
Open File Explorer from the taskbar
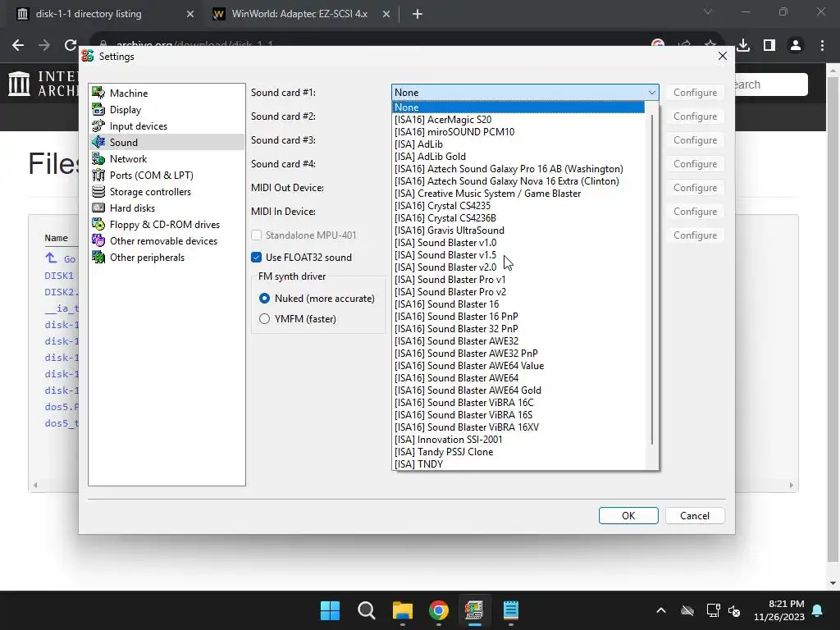[402, 610]
